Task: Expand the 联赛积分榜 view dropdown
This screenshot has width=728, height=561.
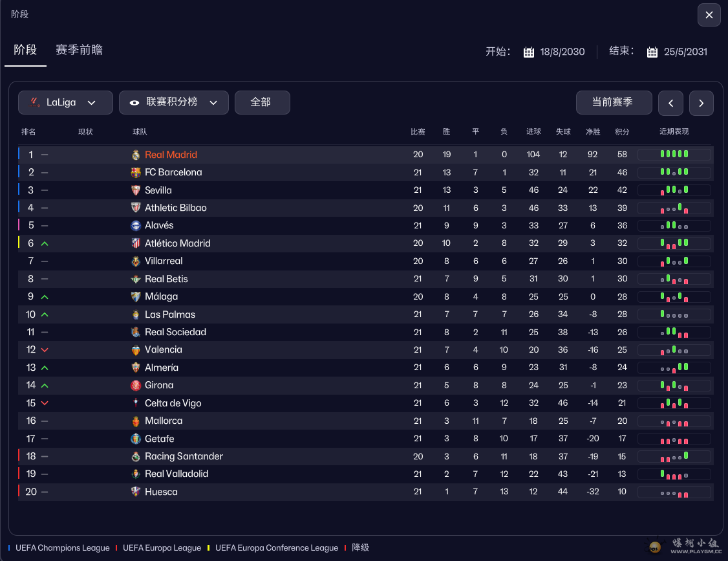Action: (x=173, y=102)
